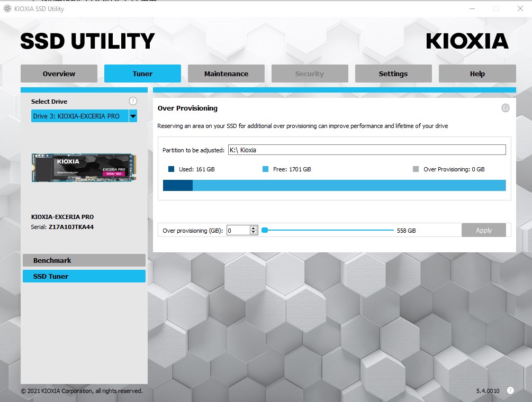Open the Benchmark section
532x402 pixels.
tap(84, 260)
